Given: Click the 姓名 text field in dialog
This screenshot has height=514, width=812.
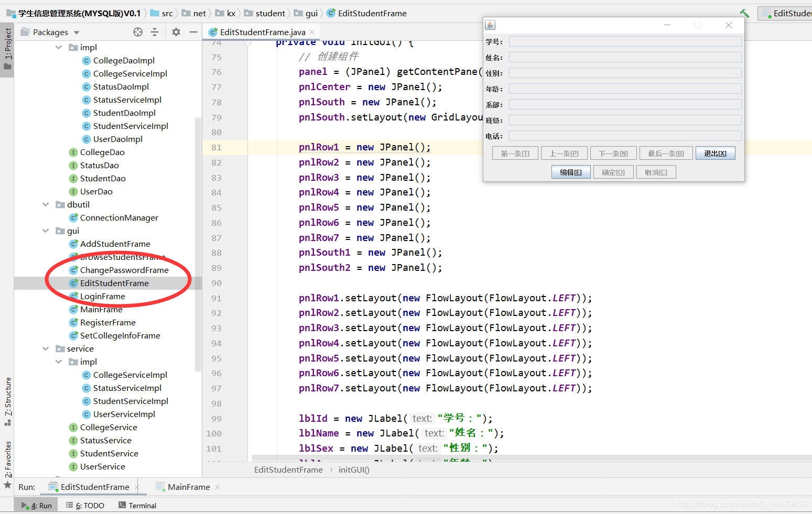Looking at the screenshot, I should [x=625, y=57].
